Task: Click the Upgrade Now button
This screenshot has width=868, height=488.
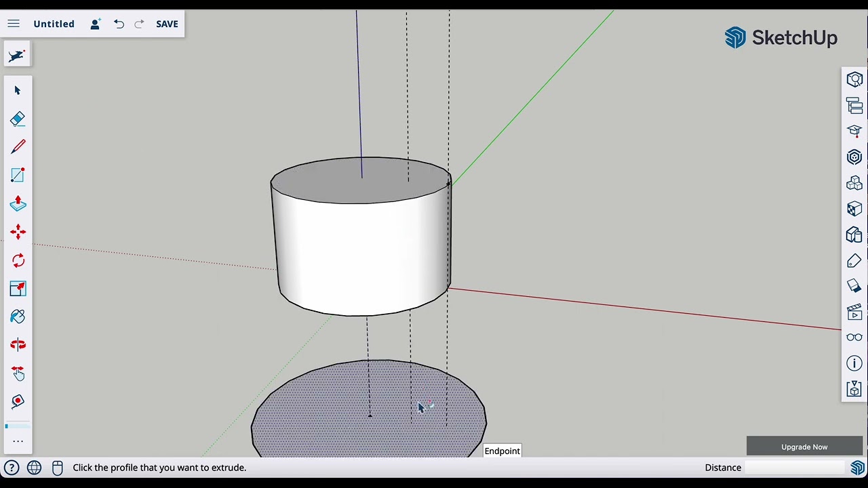Action: [x=804, y=447]
